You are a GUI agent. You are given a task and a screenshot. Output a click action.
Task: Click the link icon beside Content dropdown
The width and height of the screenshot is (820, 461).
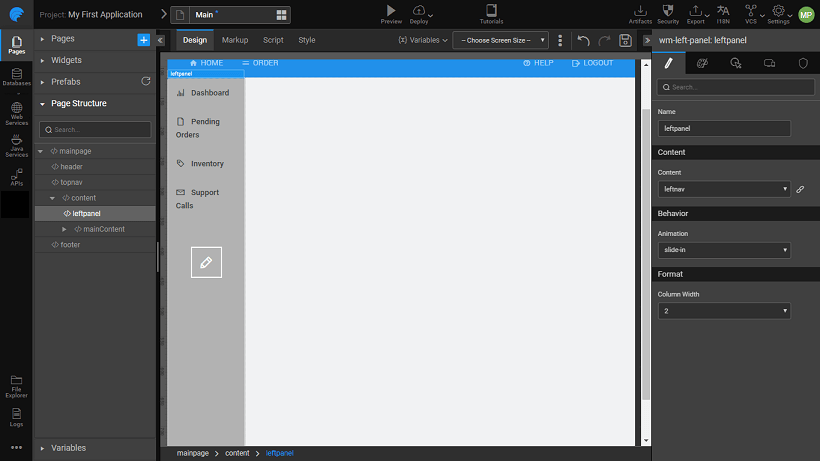pos(800,188)
